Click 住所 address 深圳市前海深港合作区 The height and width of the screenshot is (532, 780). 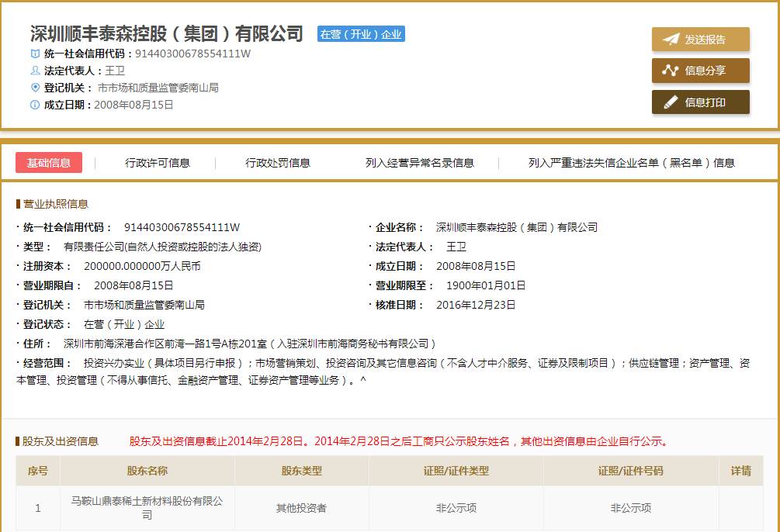(x=250, y=344)
